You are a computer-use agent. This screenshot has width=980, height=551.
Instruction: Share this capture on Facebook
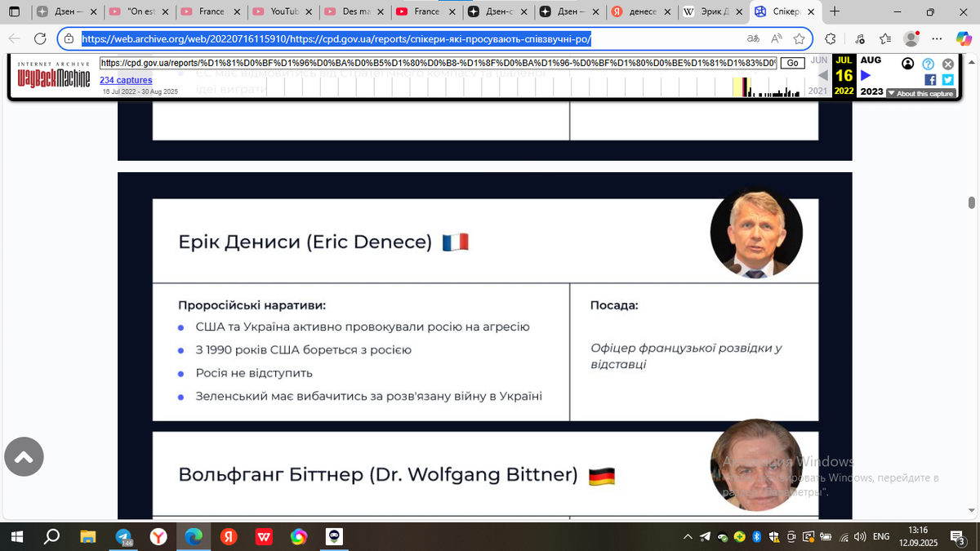[930, 79]
